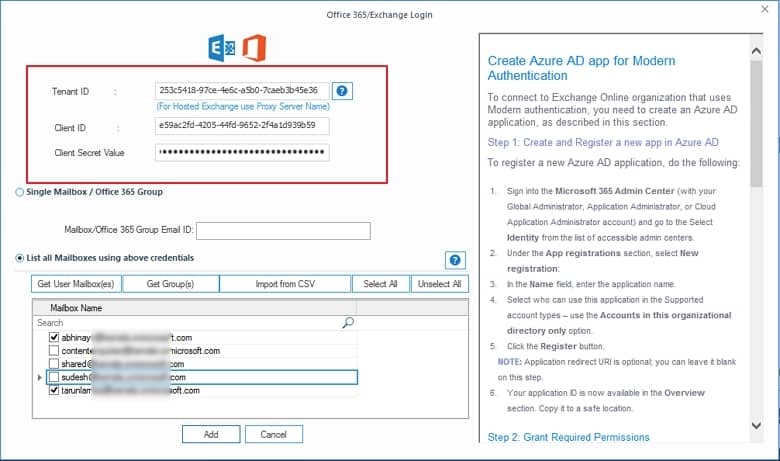780x461 pixels.
Task: Click the Exchange logo icon
Action: click(x=221, y=48)
